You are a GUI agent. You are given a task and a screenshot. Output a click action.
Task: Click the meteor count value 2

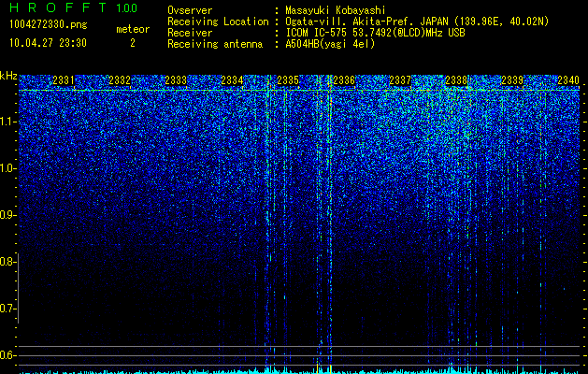[133, 43]
